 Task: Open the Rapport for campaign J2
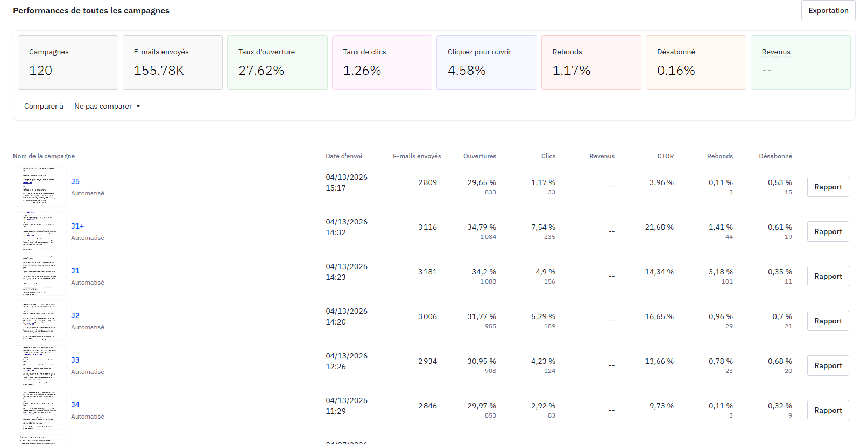(x=828, y=321)
